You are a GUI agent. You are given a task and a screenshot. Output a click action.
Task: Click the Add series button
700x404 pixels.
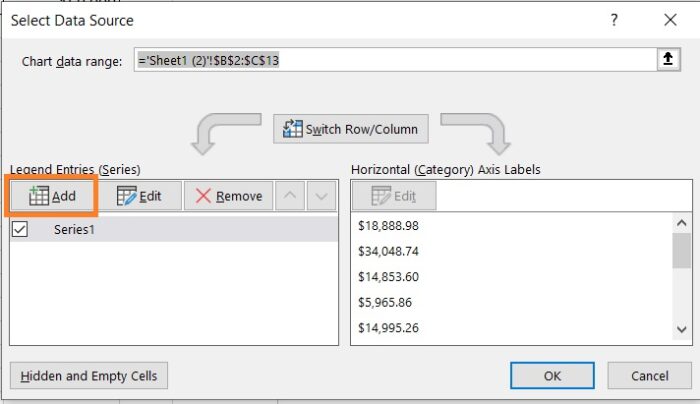[x=53, y=196]
